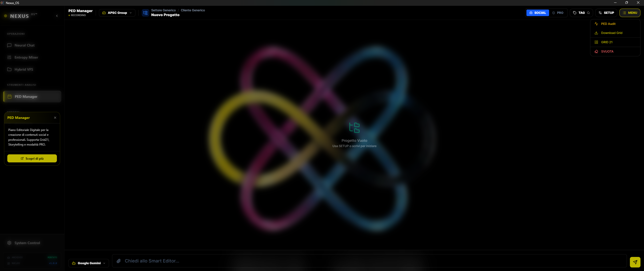Pick GRID 21 from the menu
Viewport: 644px width, 271px height.
click(615, 42)
